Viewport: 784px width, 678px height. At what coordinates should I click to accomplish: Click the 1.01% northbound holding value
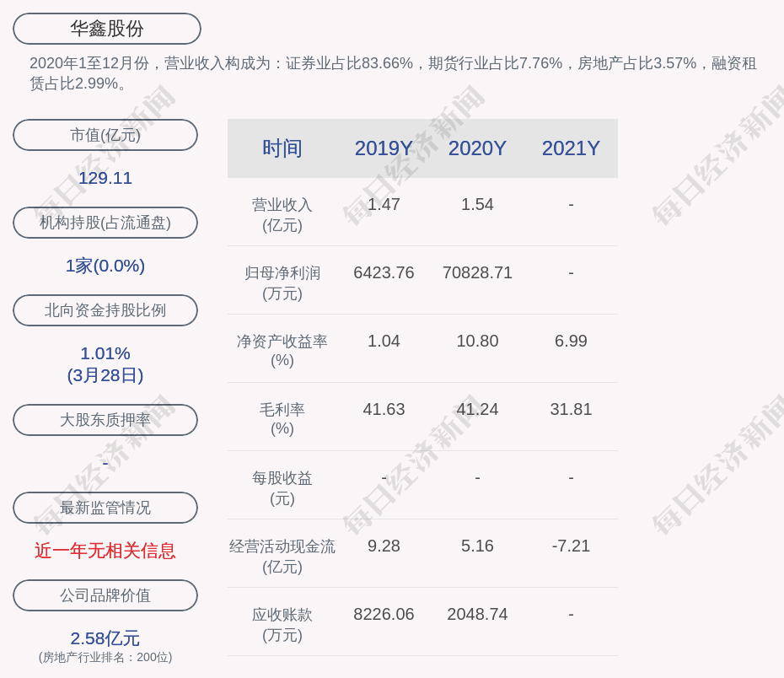coord(105,353)
